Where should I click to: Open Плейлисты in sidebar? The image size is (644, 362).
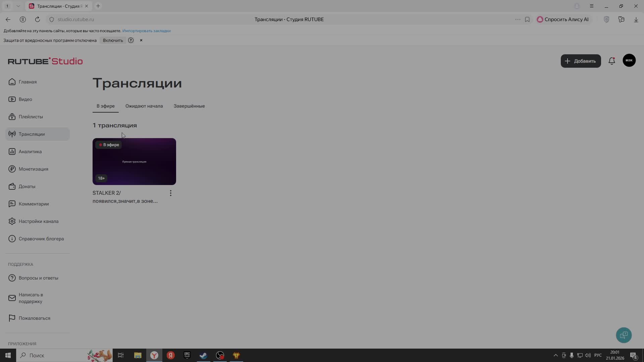tap(31, 117)
